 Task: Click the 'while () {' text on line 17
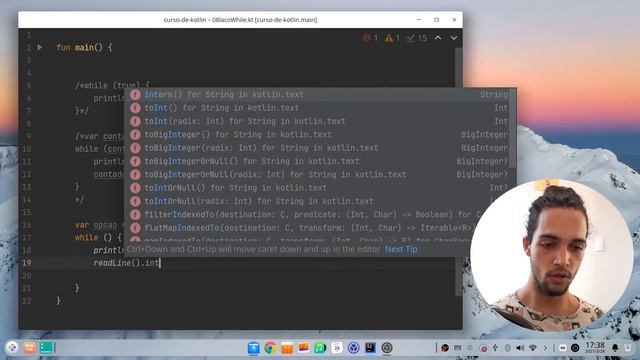(98, 238)
